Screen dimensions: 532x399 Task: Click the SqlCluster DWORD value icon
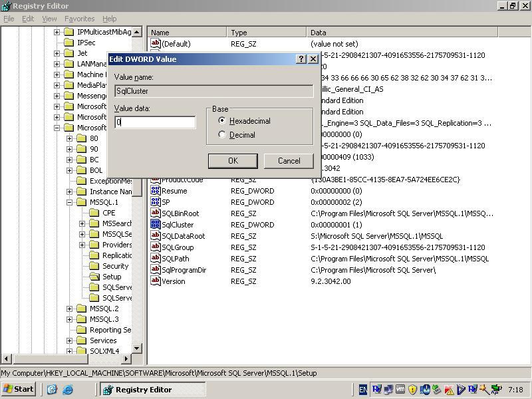[x=156, y=224]
